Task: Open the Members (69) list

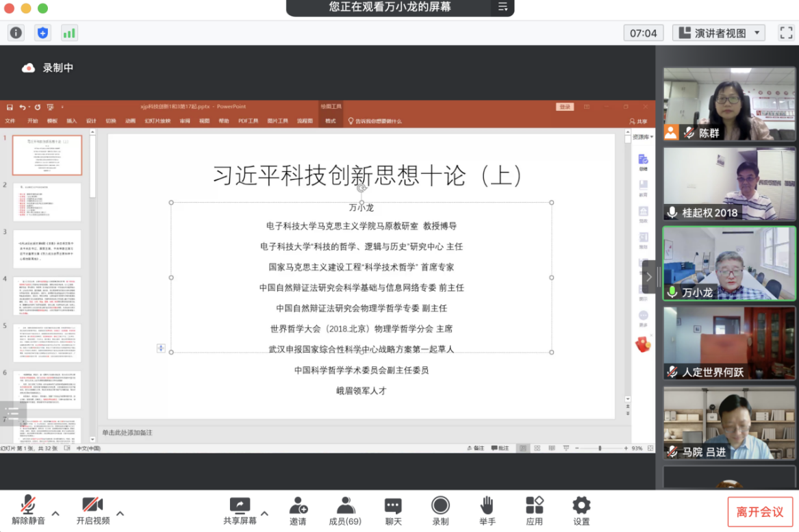Action: tap(345, 511)
